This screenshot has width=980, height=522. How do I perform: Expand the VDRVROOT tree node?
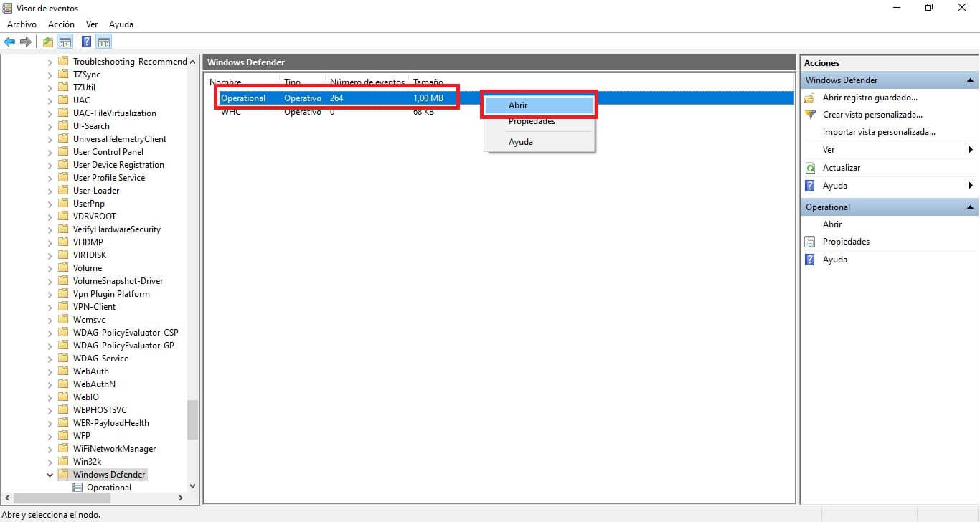(x=50, y=217)
